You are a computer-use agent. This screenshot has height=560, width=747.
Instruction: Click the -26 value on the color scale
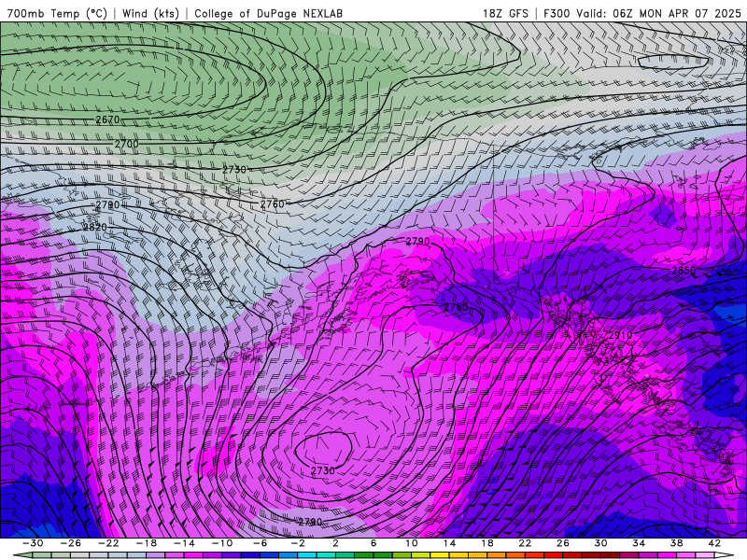tap(71, 543)
